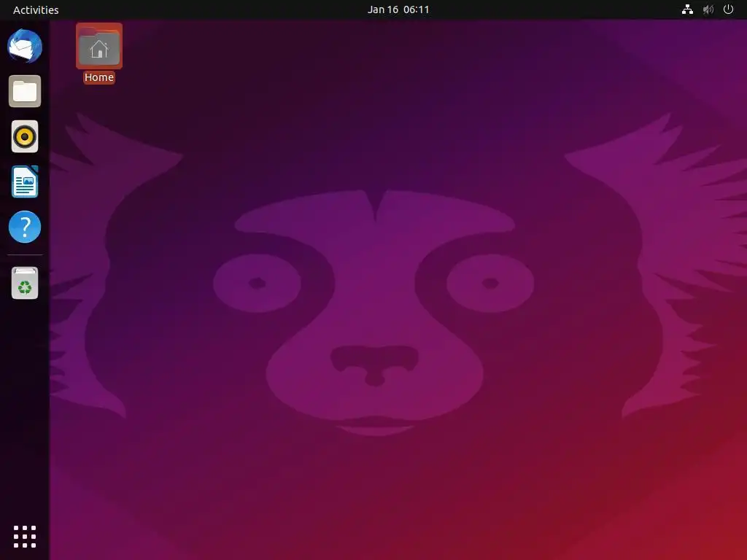Click the muted volume icon
The image size is (747, 560).
tap(708, 9)
